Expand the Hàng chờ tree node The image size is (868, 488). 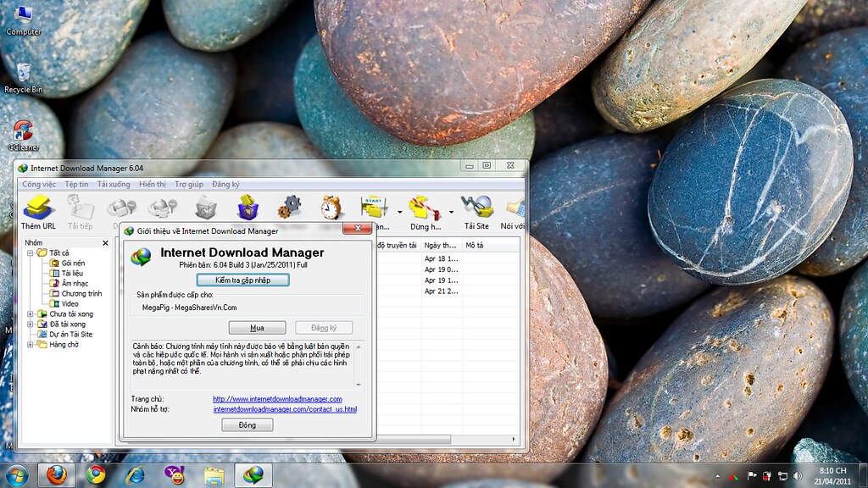point(31,345)
